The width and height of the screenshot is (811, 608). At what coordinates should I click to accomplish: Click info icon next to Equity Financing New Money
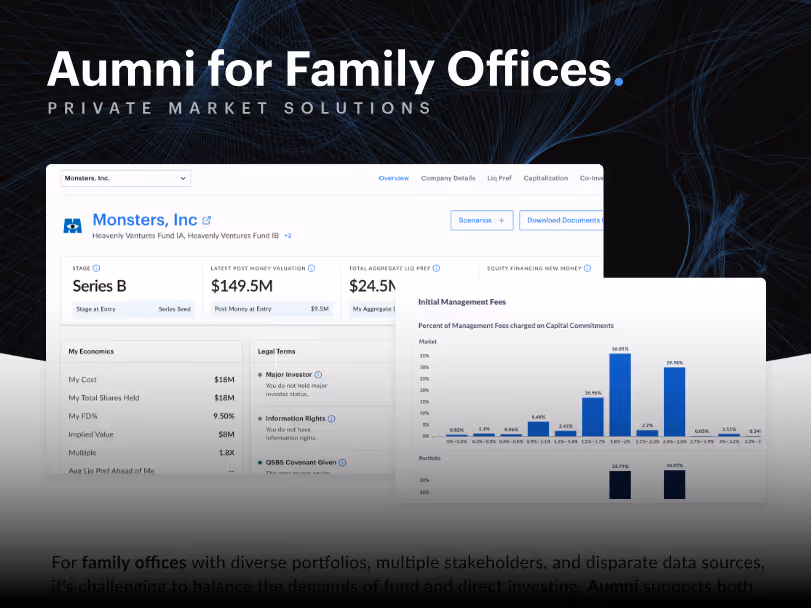click(587, 268)
